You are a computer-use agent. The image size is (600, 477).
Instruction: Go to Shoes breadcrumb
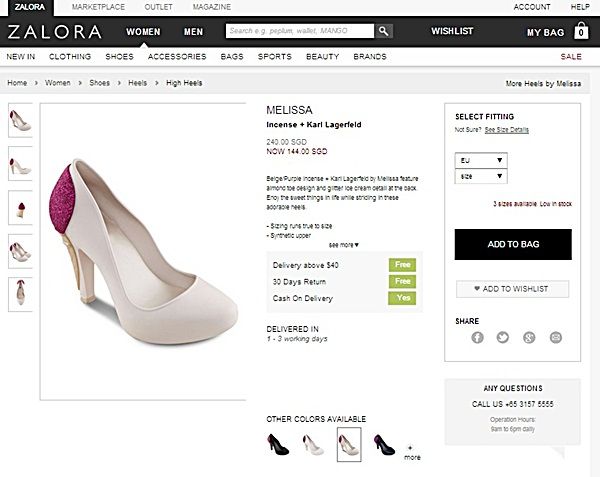[99, 83]
